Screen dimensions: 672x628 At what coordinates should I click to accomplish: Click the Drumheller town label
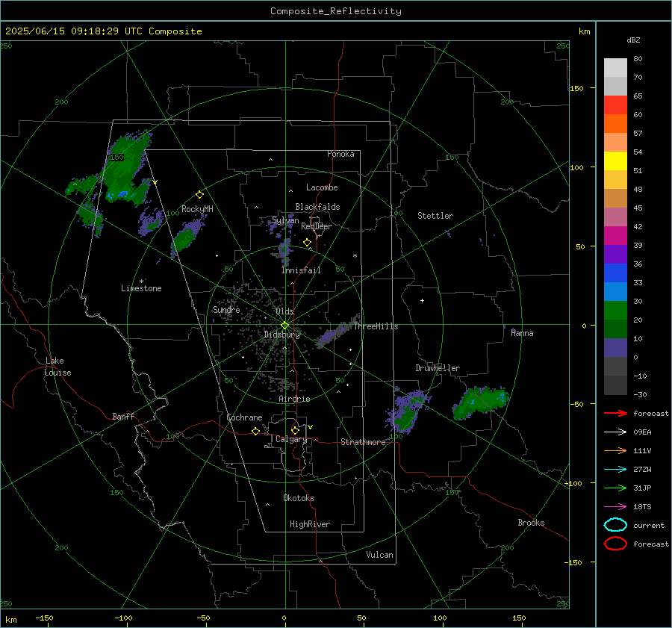[438, 368]
